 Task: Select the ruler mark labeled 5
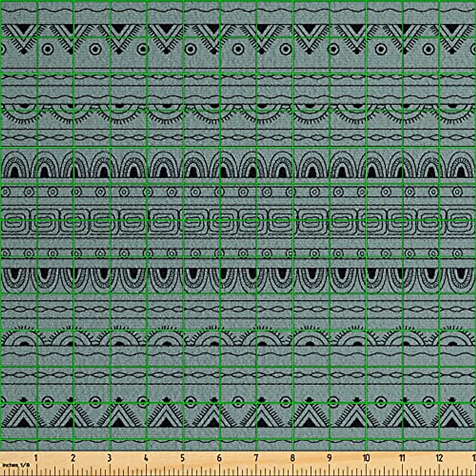[182, 458]
